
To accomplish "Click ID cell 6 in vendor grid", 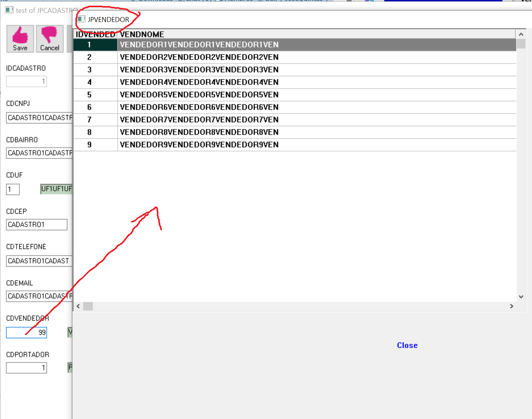I will click(x=95, y=107).
